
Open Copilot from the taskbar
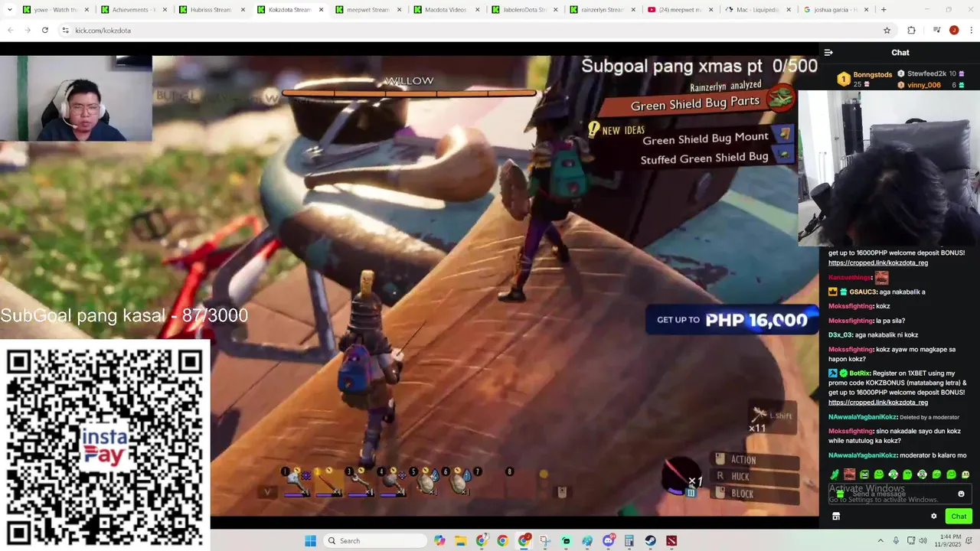tap(439, 541)
